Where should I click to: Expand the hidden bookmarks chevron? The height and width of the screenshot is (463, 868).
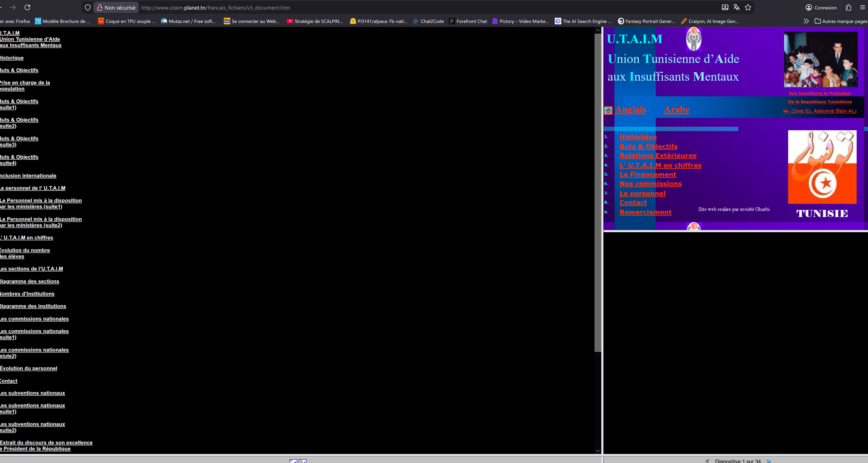(806, 21)
